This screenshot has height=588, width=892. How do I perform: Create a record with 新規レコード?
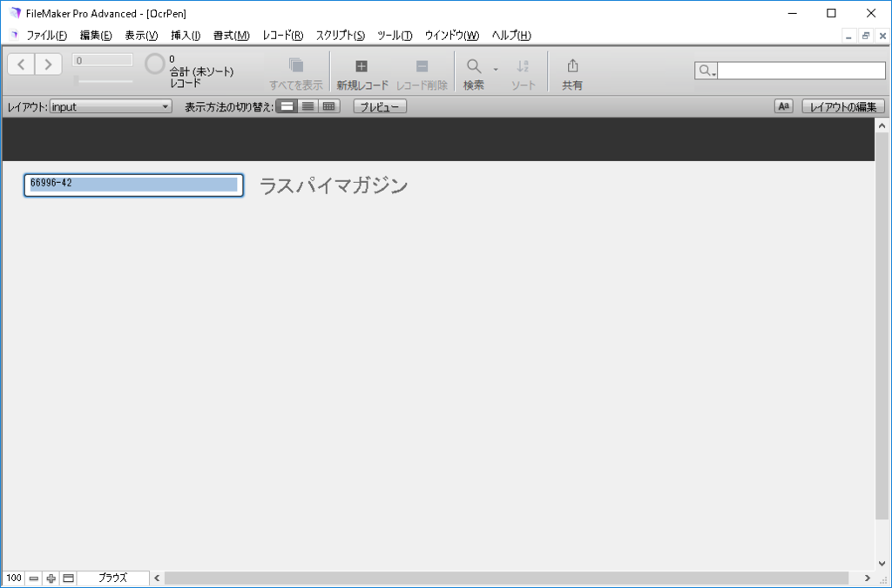[x=362, y=73]
